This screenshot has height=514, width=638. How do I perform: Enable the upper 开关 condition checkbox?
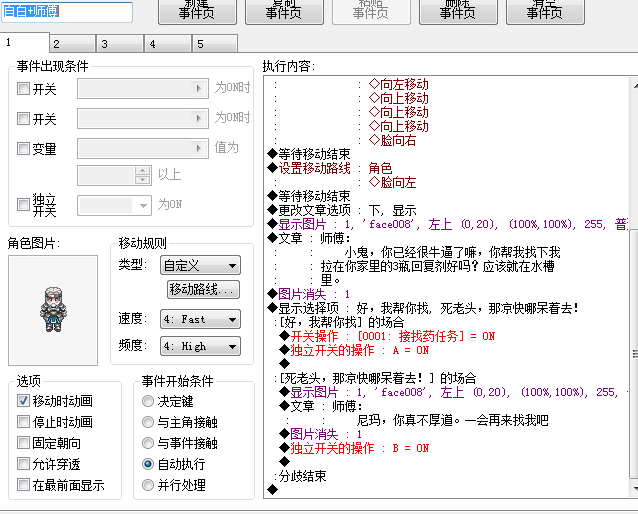[23, 88]
